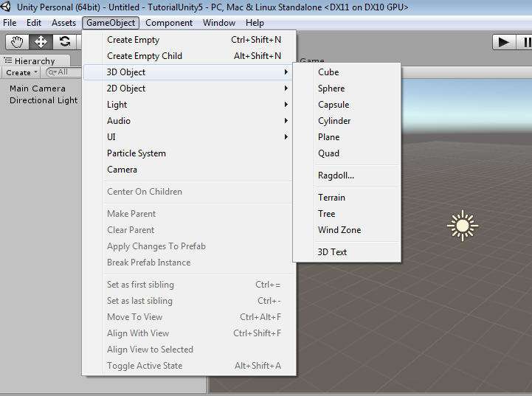Create a Quad
Screen dimensions: 532x396
click(347, 153)
